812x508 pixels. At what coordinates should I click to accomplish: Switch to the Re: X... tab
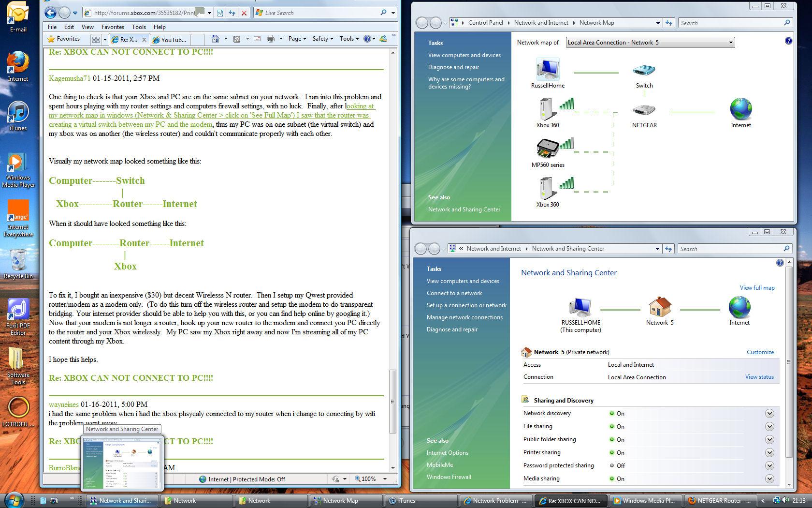point(129,40)
